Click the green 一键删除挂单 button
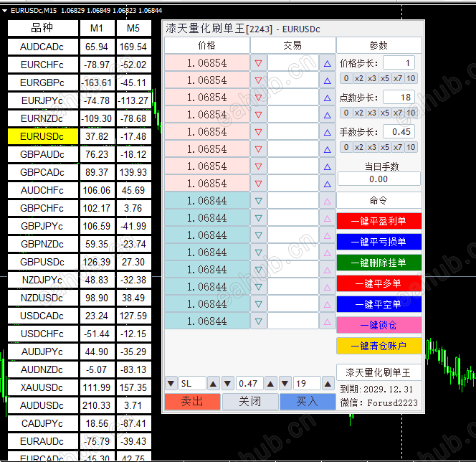 click(x=379, y=263)
